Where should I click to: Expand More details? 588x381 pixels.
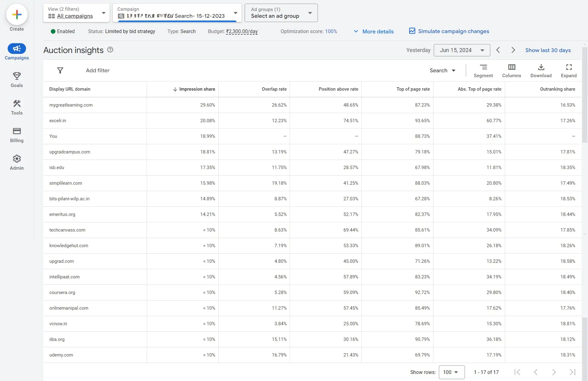[374, 31]
